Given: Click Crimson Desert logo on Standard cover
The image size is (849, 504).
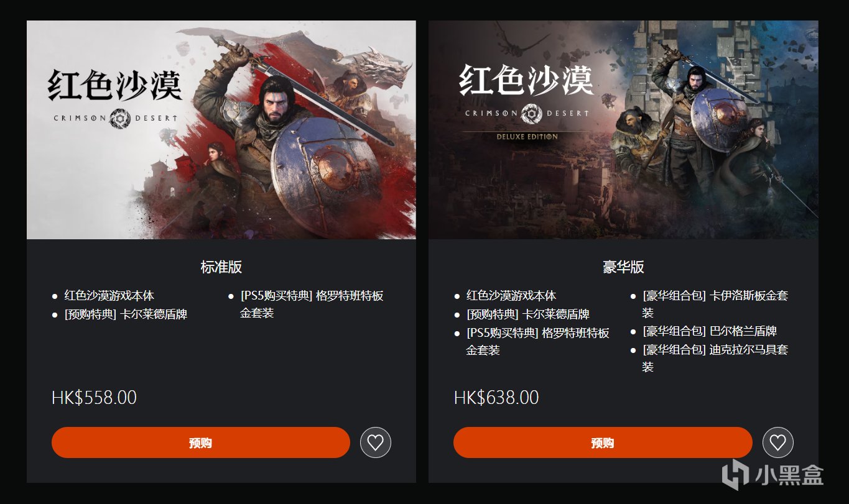Looking at the screenshot, I should (115, 95).
